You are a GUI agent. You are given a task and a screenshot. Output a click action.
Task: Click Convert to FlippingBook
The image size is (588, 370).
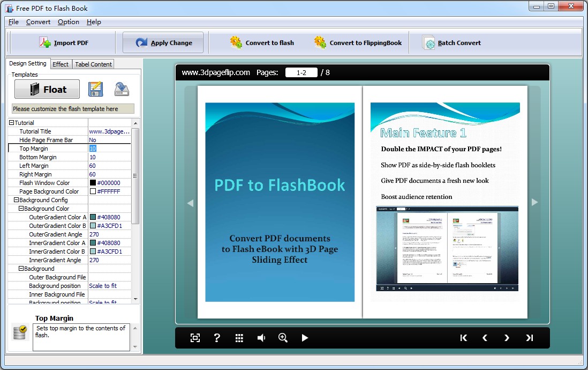[x=358, y=43]
